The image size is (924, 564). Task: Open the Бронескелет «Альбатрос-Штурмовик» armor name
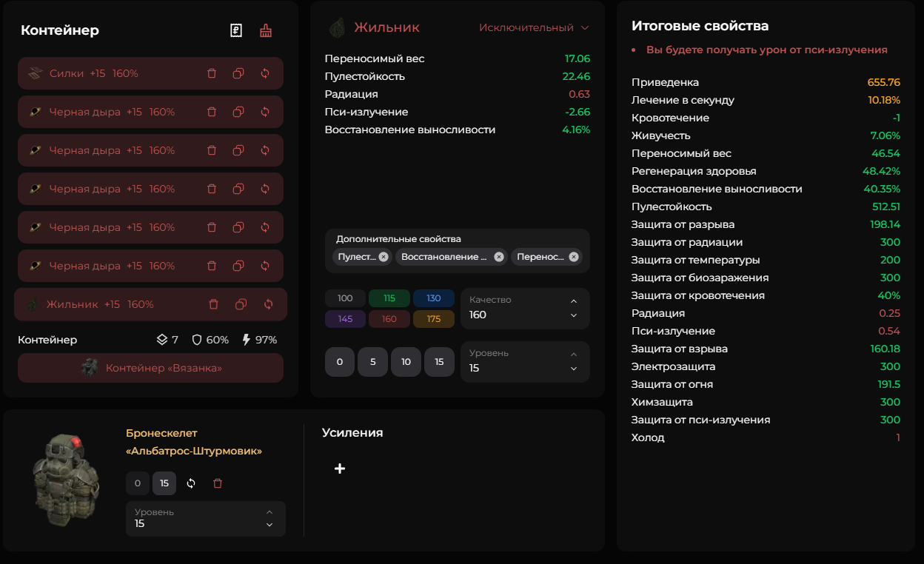tap(194, 442)
